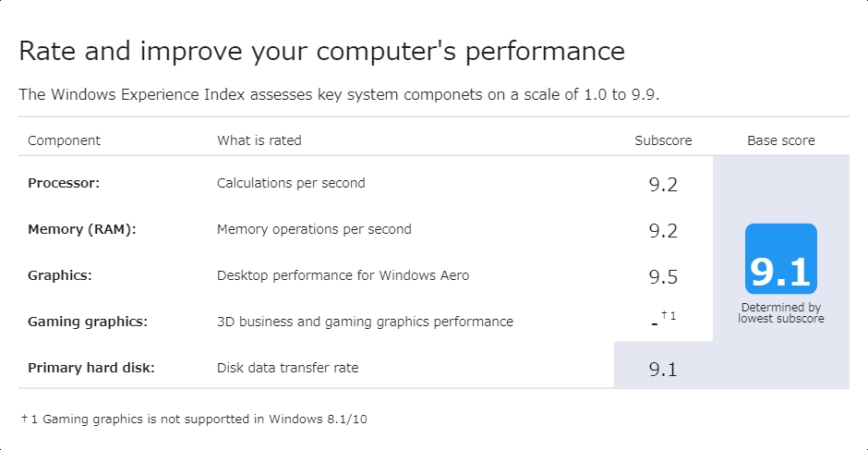Click the Graphics subscore 9.5
The height and width of the screenshot is (450, 868).
pyautogui.click(x=663, y=276)
